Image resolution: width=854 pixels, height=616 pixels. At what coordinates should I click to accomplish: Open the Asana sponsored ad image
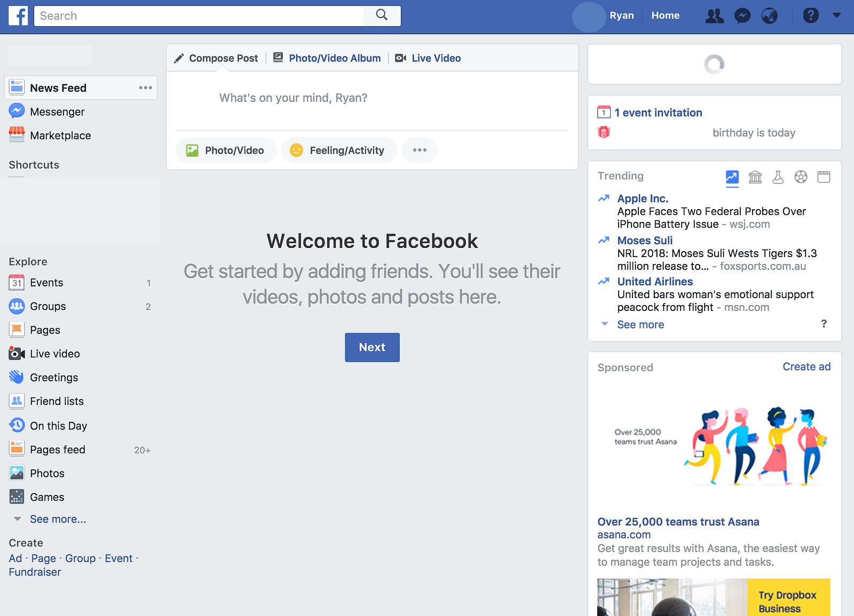[x=714, y=444]
